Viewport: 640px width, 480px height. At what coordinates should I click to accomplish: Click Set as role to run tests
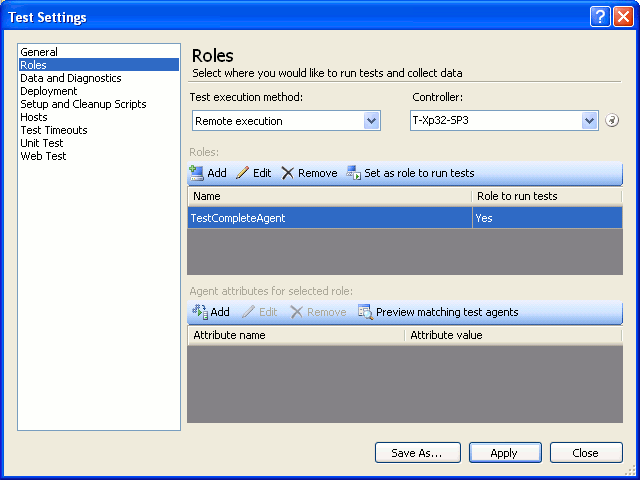tap(410, 173)
